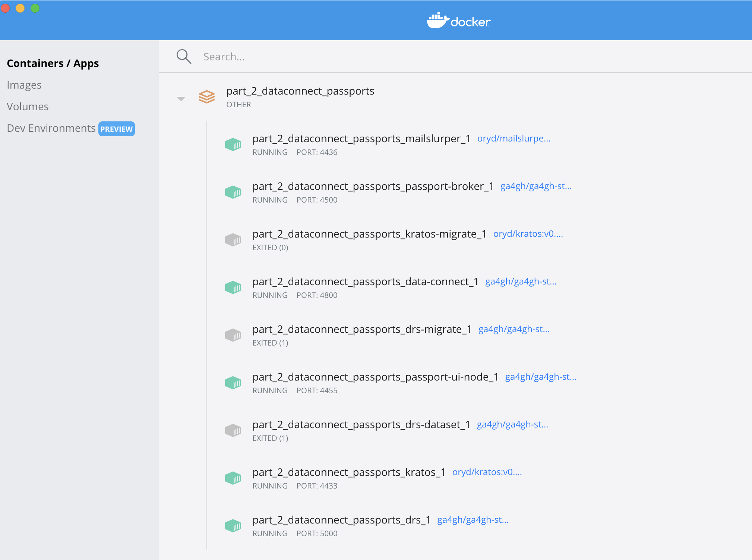Click RUNNING status of drs_1
The image size is (752, 560).
coord(270,534)
